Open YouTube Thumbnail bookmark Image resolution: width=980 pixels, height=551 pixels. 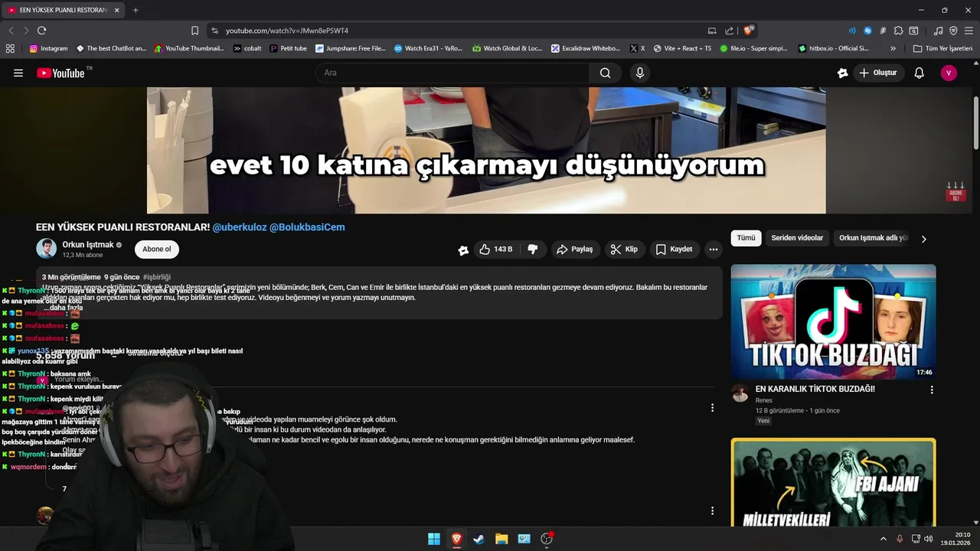(189, 48)
